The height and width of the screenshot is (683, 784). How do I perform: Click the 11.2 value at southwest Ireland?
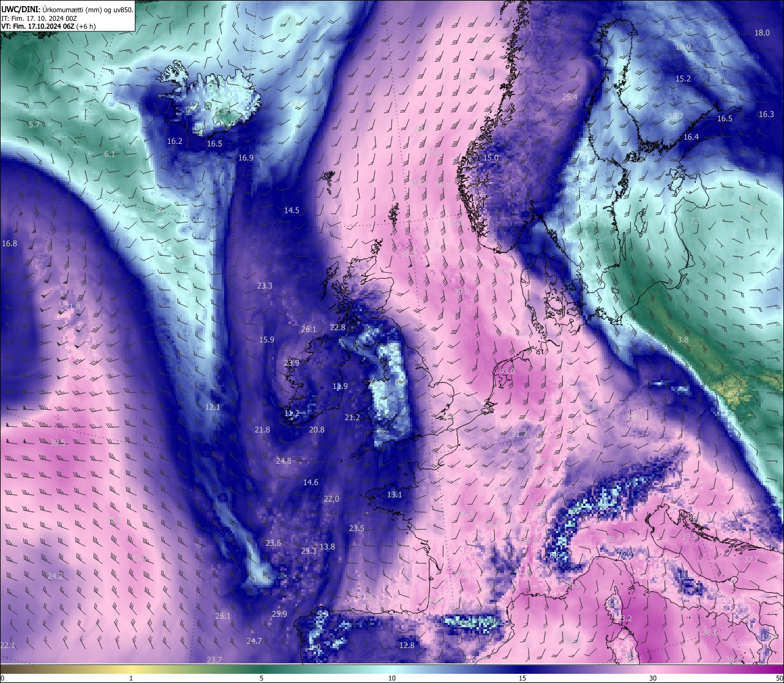tap(292, 413)
